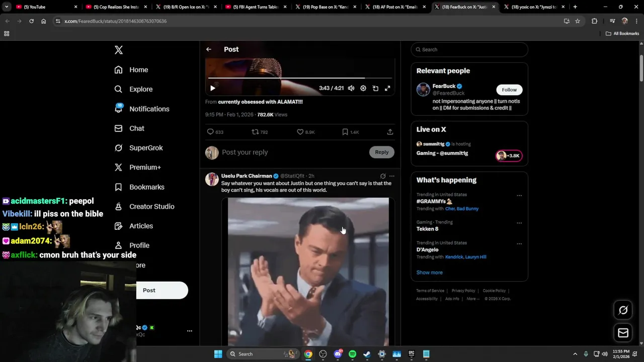
Task: Open Discord from the taskbar
Action: click(x=338, y=354)
